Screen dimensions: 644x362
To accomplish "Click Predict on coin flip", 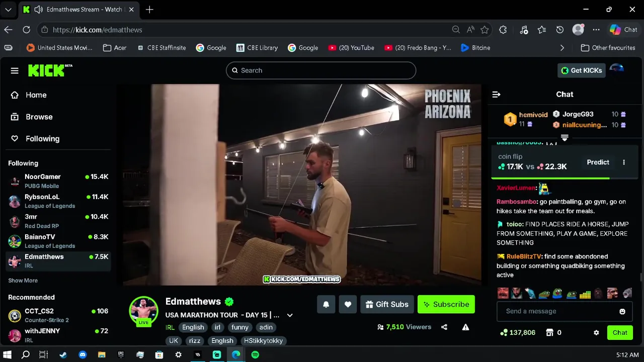I will (x=598, y=162).
